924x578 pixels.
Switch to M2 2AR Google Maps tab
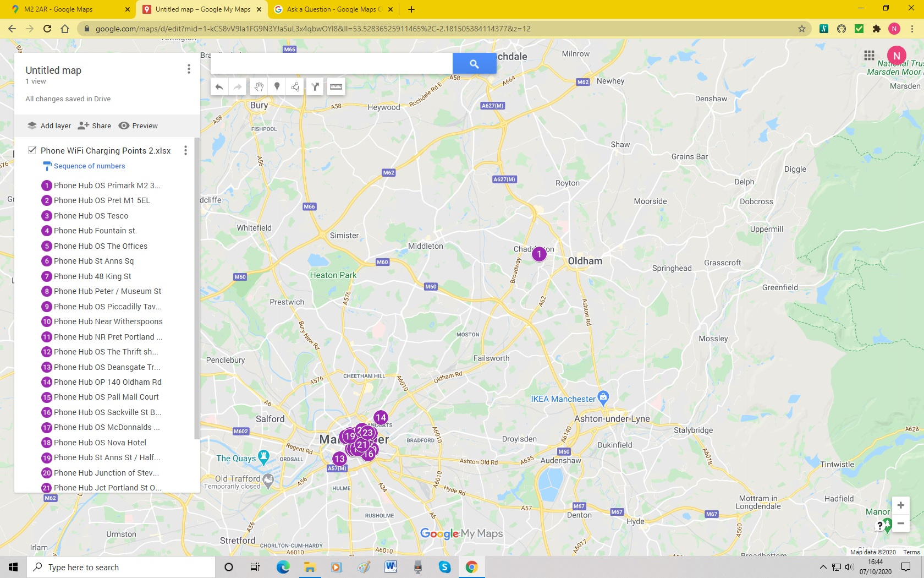point(69,9)
